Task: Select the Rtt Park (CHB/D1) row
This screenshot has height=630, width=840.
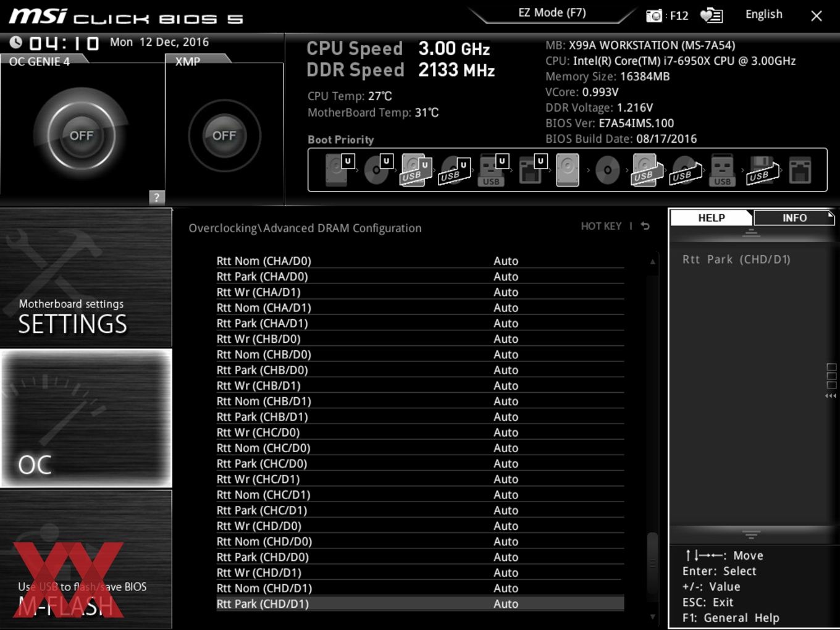Action: click(420, 417)
